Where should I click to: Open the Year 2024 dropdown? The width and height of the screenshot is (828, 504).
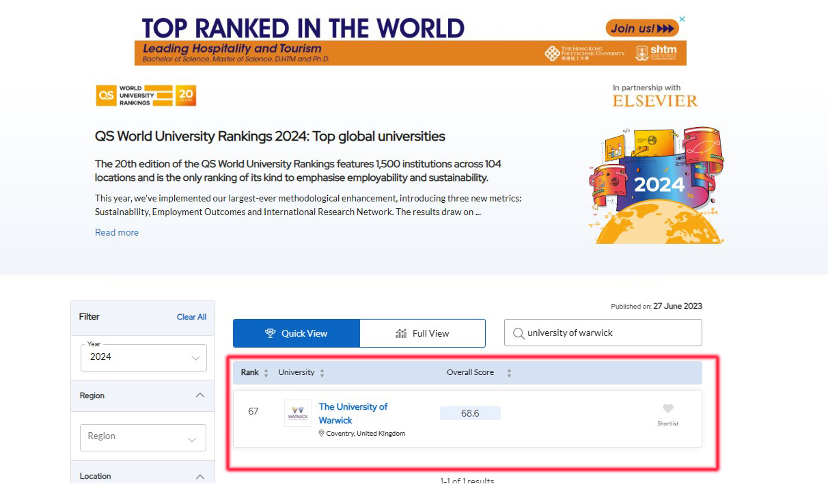[x=143, y=357]
